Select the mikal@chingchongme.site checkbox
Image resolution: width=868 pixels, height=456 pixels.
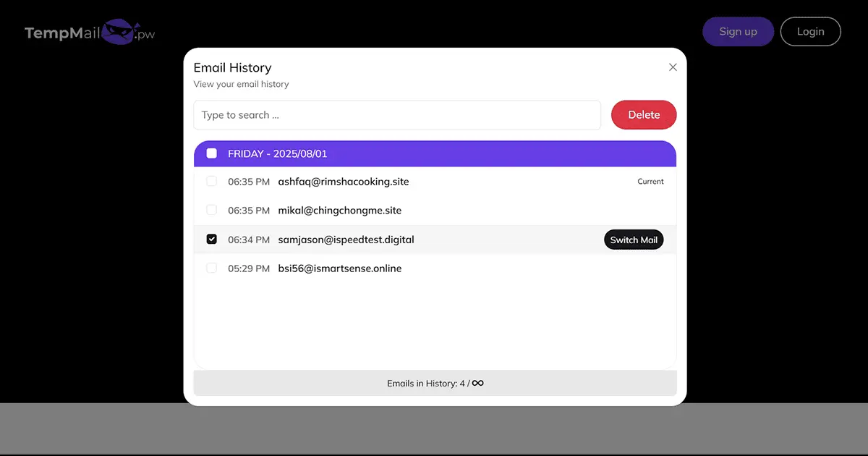[x=212, y=211]
